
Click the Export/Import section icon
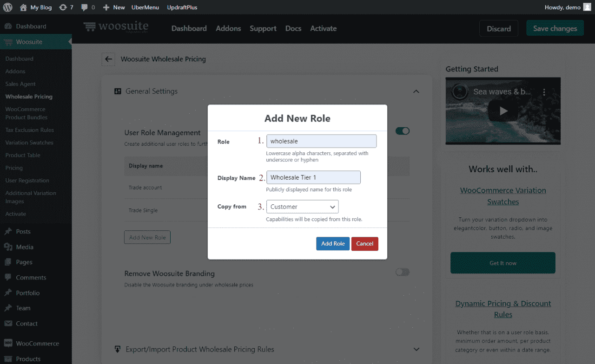tap(118, 349)
